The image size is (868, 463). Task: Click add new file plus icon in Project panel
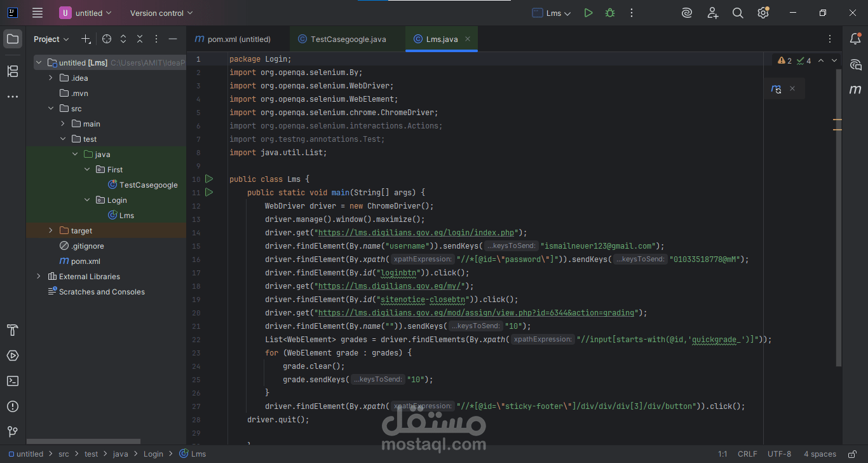(86, 39)
